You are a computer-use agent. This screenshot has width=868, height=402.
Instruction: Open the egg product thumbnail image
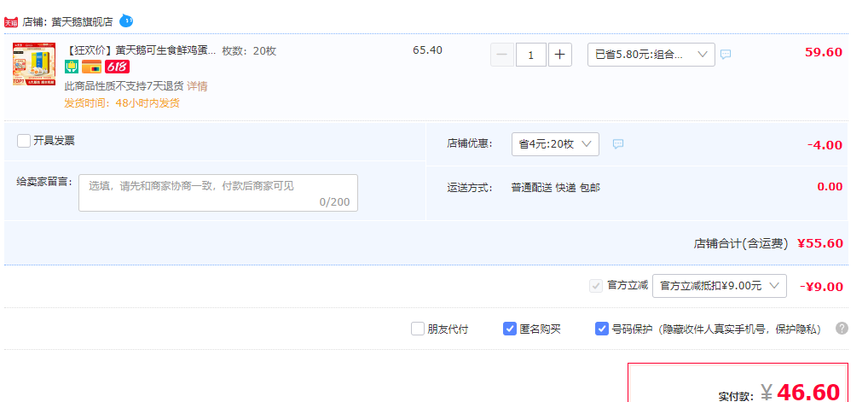tap(34, 64)
